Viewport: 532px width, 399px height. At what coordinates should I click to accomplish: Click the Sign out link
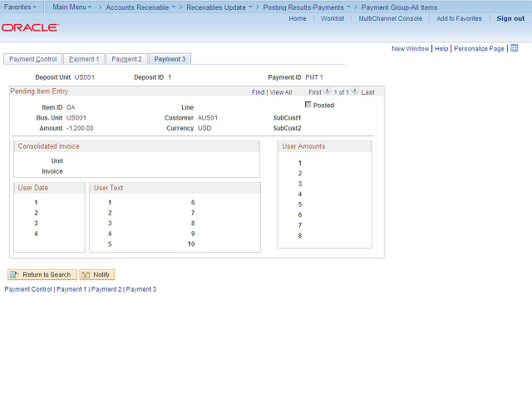click(x=510, y=18)
